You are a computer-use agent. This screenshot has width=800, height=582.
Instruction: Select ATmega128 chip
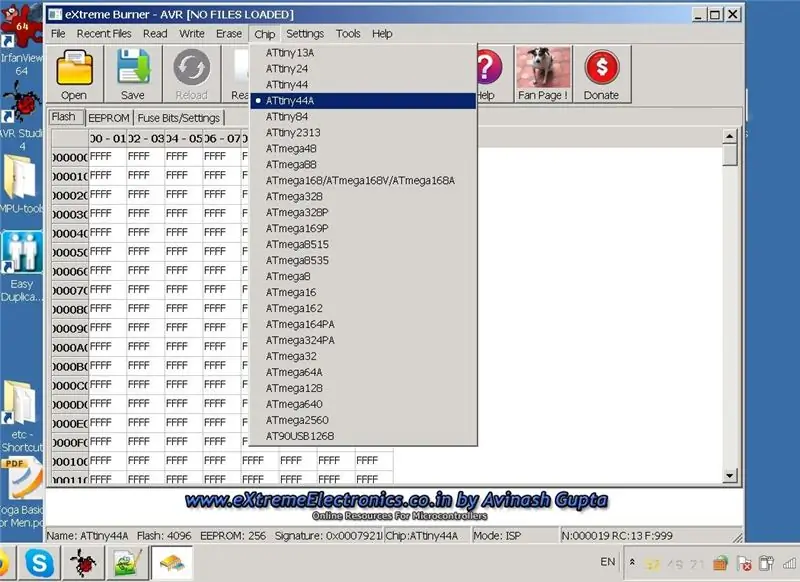(363, 388)
